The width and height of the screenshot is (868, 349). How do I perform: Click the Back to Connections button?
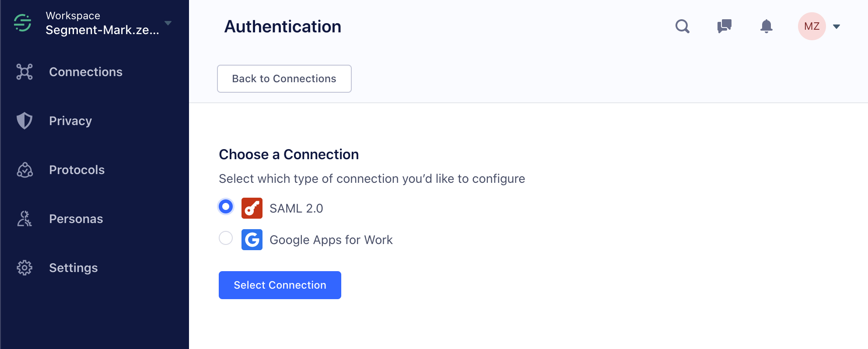[284, 79]
